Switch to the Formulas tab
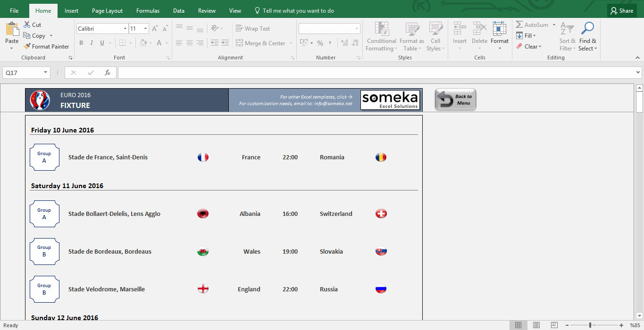The width and height of the screenshot is (644, 330). point(148,11)
